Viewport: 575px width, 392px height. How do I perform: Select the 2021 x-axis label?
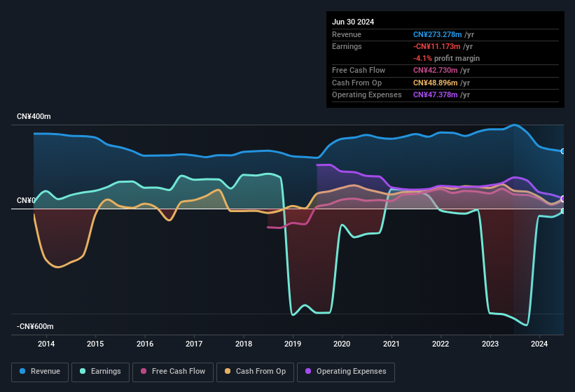coord(392,344)
